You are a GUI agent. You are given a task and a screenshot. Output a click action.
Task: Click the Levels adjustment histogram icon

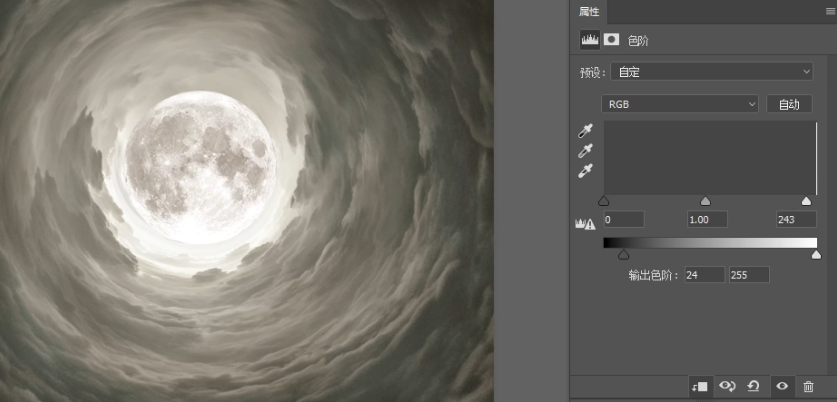pos(591,40)
